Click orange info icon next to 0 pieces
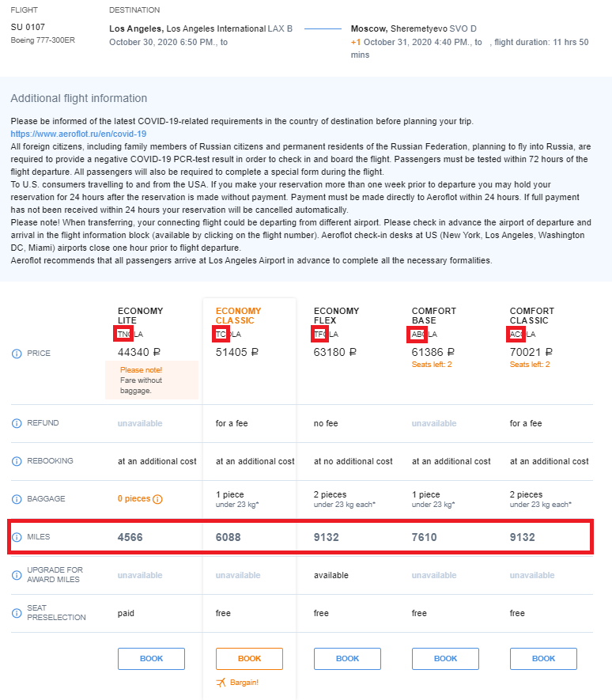Viewport: 612px width, 700px height. [157, 499]
